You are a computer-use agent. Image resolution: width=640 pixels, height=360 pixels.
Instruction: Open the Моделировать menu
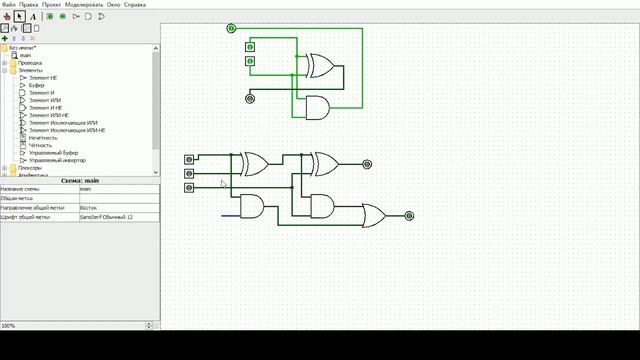coord(84,5)
